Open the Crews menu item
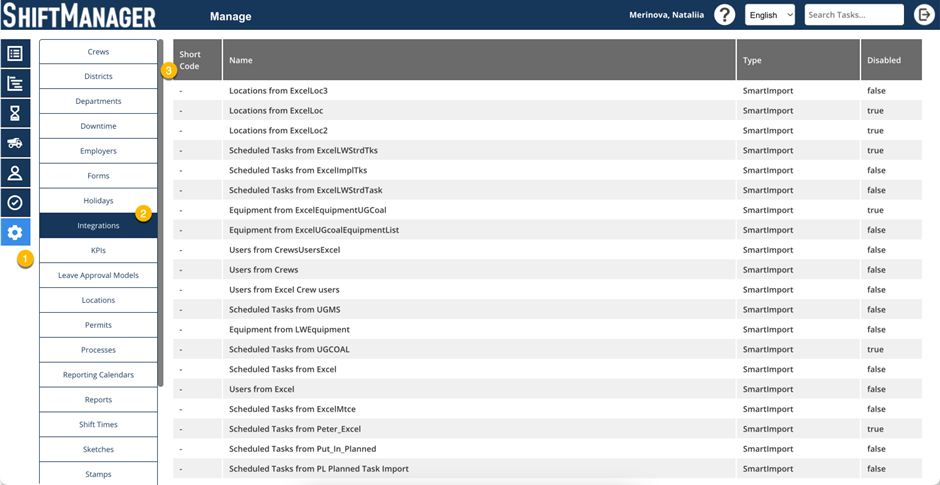Viewport: 940px width, 485px height. tap(98, 52)
